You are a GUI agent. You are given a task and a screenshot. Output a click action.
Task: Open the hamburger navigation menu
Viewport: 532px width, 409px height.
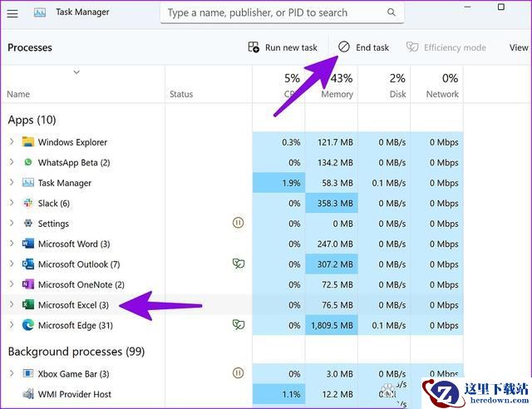pos(12,13)
